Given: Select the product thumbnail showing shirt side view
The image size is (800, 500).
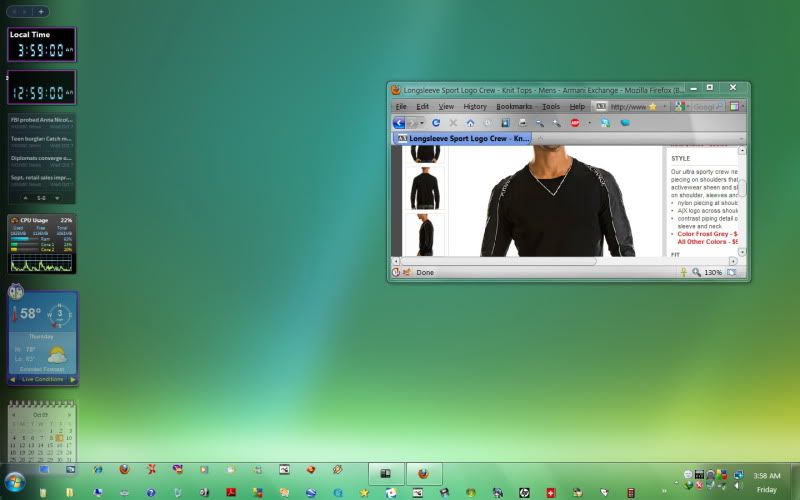Looking at the screenshot, I should [425, 235].
